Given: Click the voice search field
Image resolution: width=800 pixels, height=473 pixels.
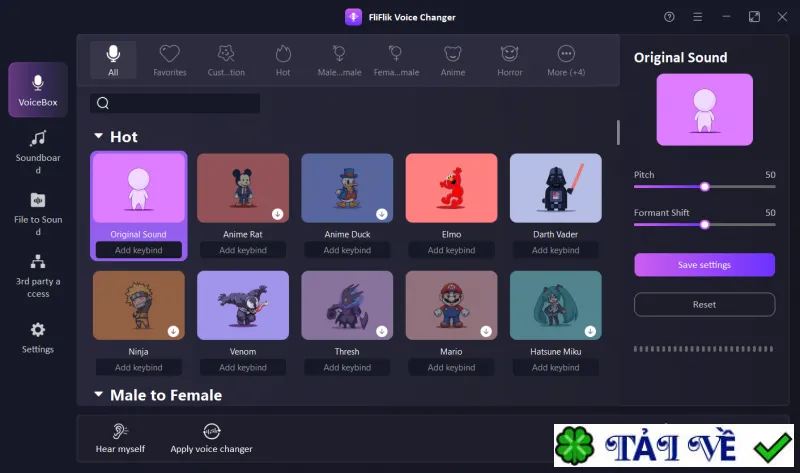Looking at the screenshot, I should coord(175,103).
